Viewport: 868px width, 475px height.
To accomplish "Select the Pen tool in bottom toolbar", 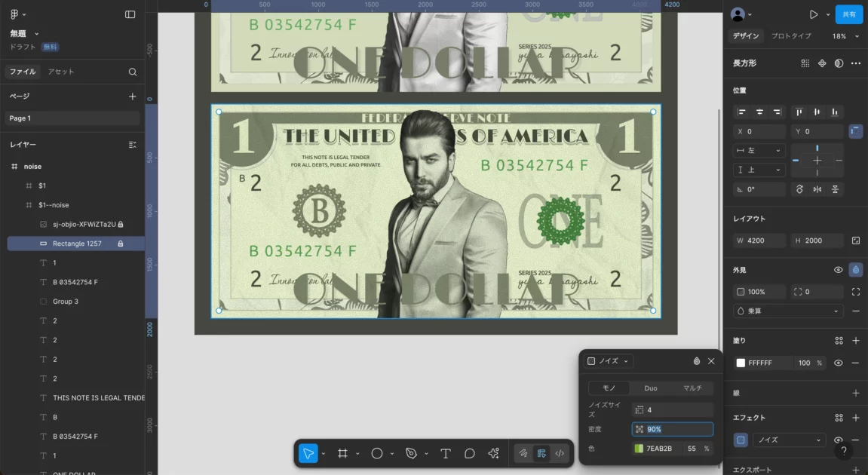I will tap(411, 453).
